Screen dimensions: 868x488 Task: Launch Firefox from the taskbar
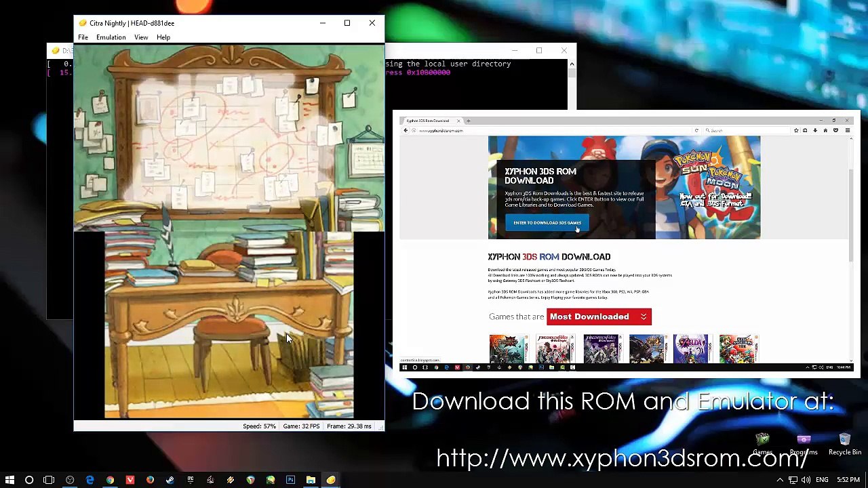click(150, 480)
